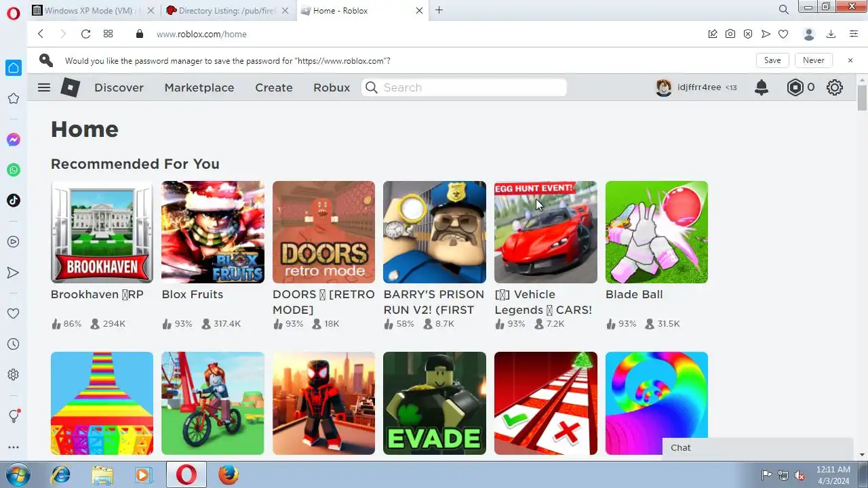Expand the Chat panel
868x488 pixels.
click(757, 448)
